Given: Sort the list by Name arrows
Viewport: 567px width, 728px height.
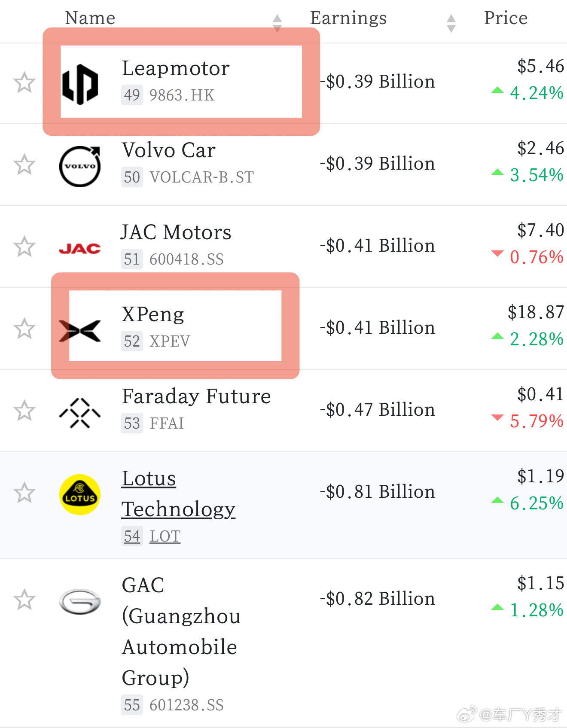Looking at the screenshot, I should coord(277,23).
